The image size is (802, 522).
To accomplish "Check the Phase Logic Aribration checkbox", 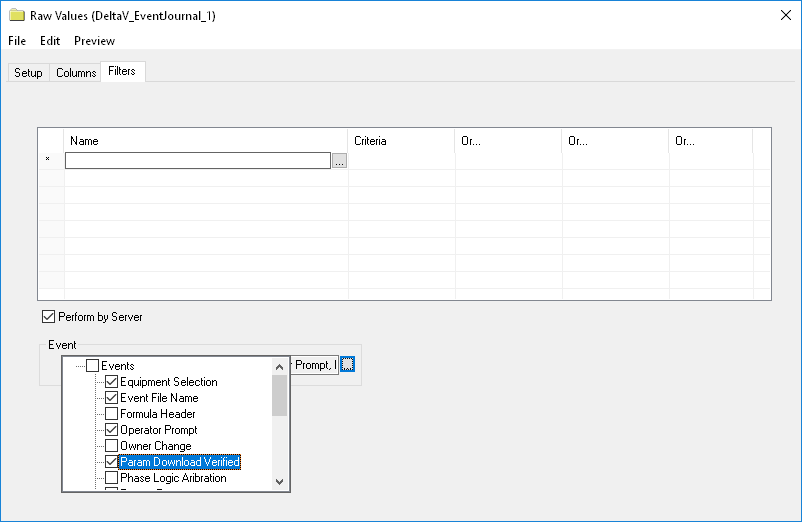I will 112,478.
